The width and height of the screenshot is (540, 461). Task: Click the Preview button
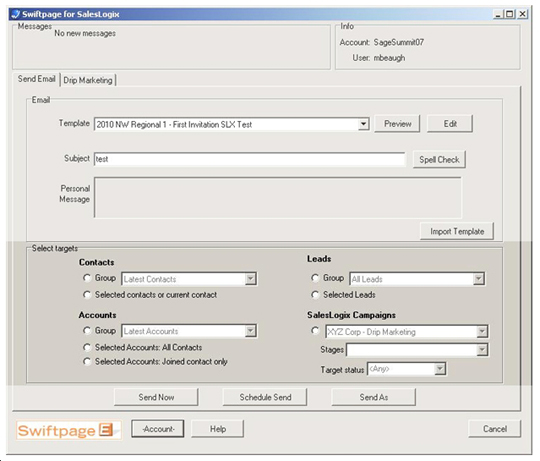(x=397, y=124)
